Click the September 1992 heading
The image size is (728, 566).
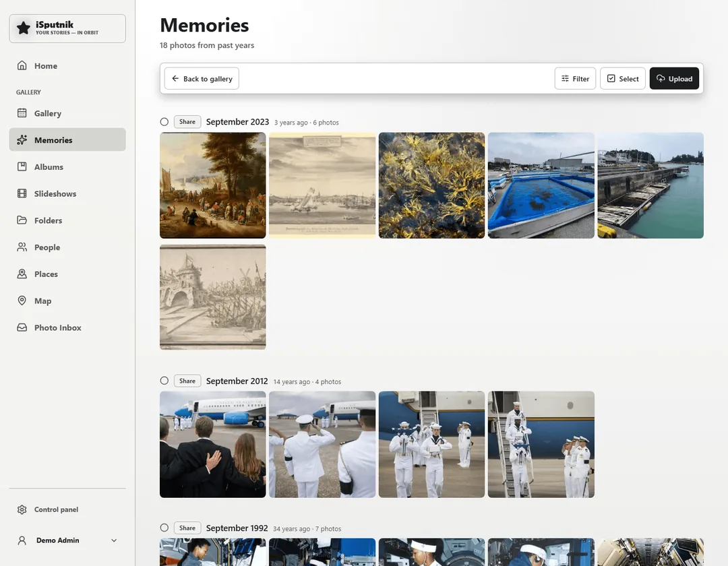[x=237, y=528]
